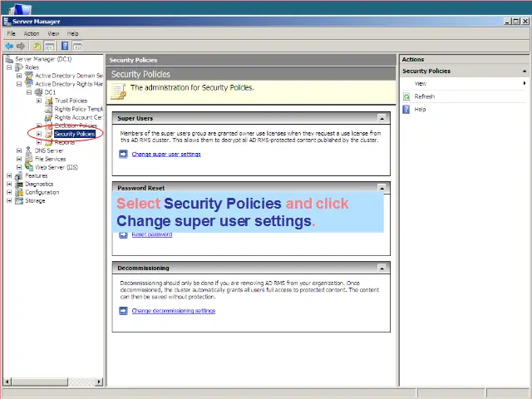Image resolution: width=532 pixels, height=399 pixels.
Task: Select the Exclusion Policies tree item
Action: (x=76, y=126)
